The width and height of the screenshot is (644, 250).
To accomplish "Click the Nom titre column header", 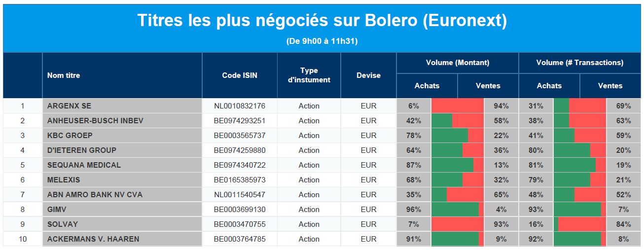I will (64, 75).
